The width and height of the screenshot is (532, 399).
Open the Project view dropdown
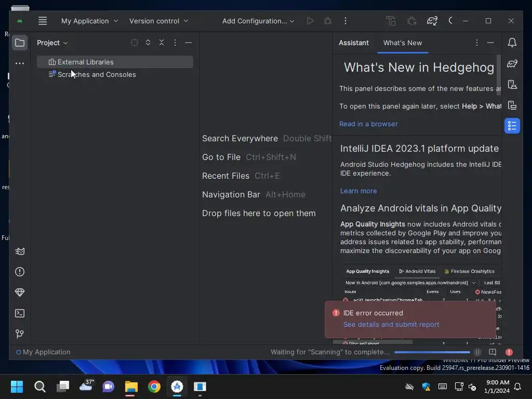[52, 43]
